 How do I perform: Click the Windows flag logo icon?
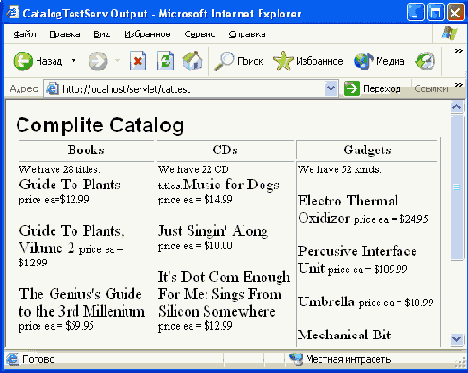(x=450, y=33)
